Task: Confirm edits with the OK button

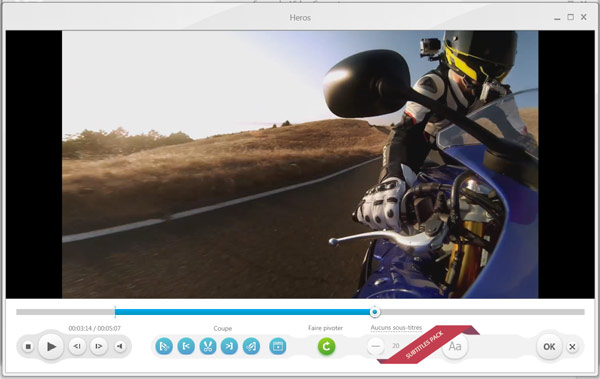Action: pos(549,346)
